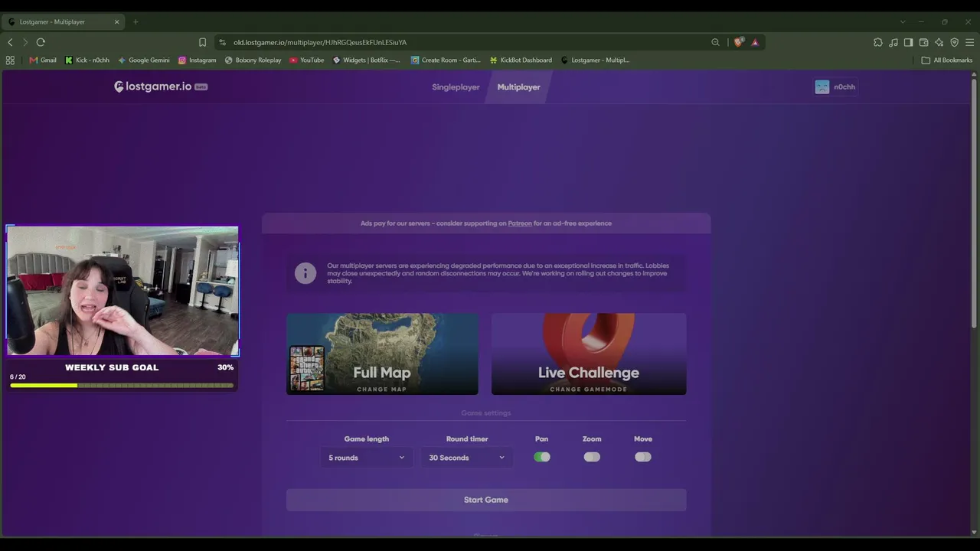Open the Gmail bookmark
Image resolution: width=980 pixels, height=551 pixels.
(x=43, y=60)
